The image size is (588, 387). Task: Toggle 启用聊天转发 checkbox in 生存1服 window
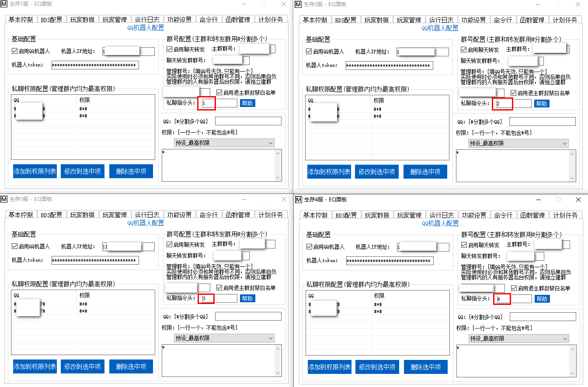coord(170,49)
